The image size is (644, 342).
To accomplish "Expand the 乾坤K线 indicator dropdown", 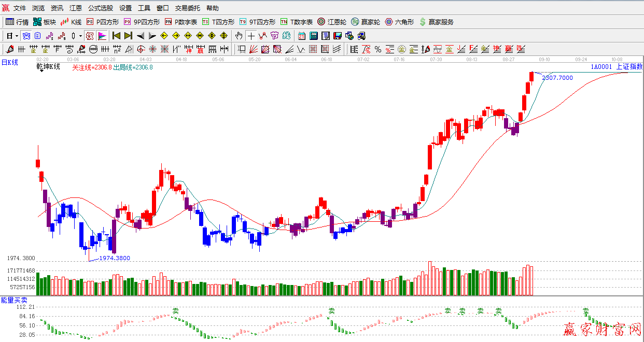I will [x=40, y=70].
